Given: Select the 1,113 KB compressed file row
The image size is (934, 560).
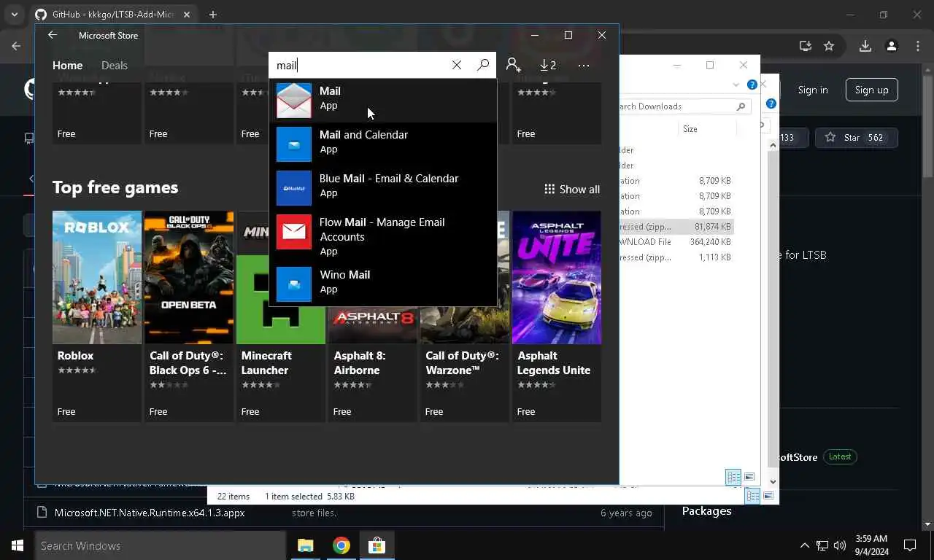Looking at the screenshot, I should (x=676, y=257).
